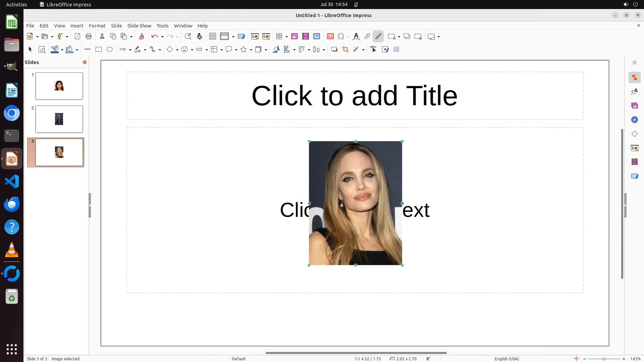This screenshot has height=362, width=644.
Task: Start presentation from the first slide
Action: coord(255,37)
